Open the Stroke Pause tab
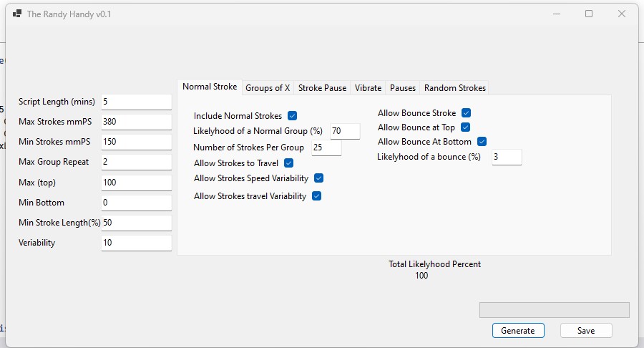Image resolution: width=644 pixels, height=348 pixels. [322, 88]
